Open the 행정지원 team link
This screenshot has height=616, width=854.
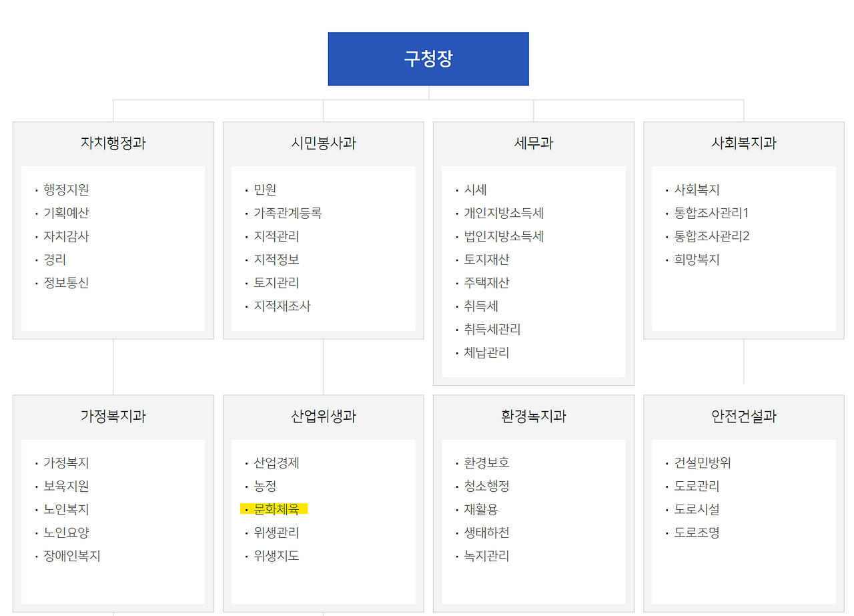click(65, 190)
